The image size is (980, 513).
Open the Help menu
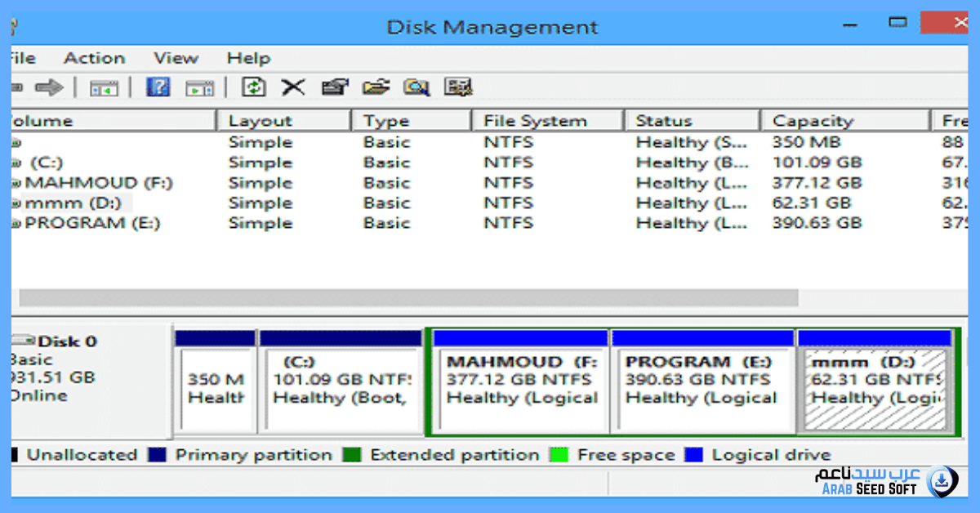coord(248,58)
